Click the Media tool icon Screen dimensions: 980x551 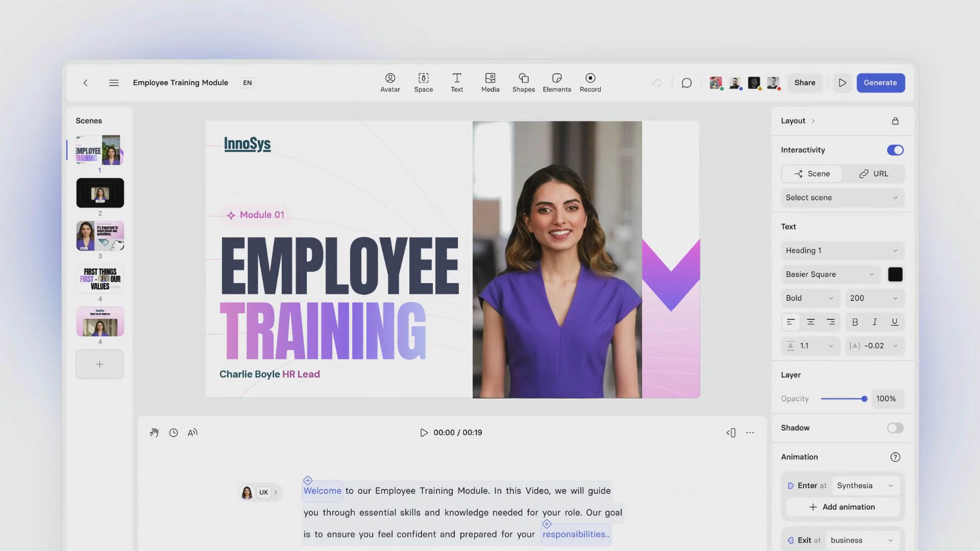pos(490,79)
